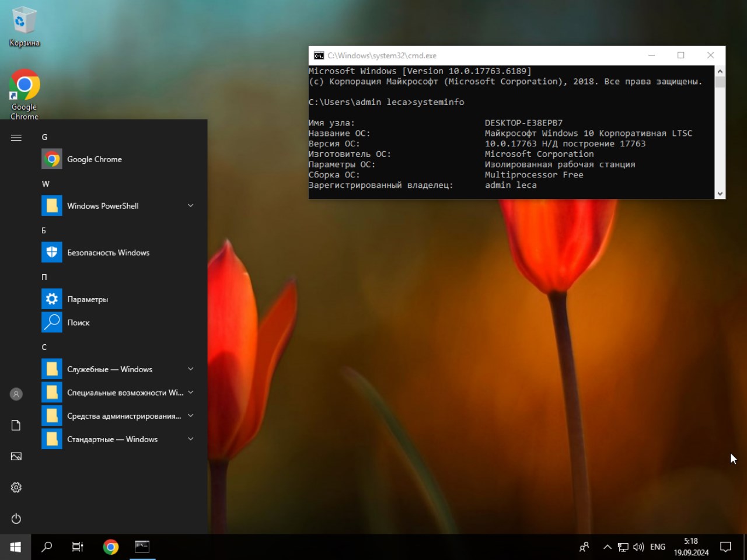Click the user account avatar icon

pyautogui.click(x=16, y=394)
